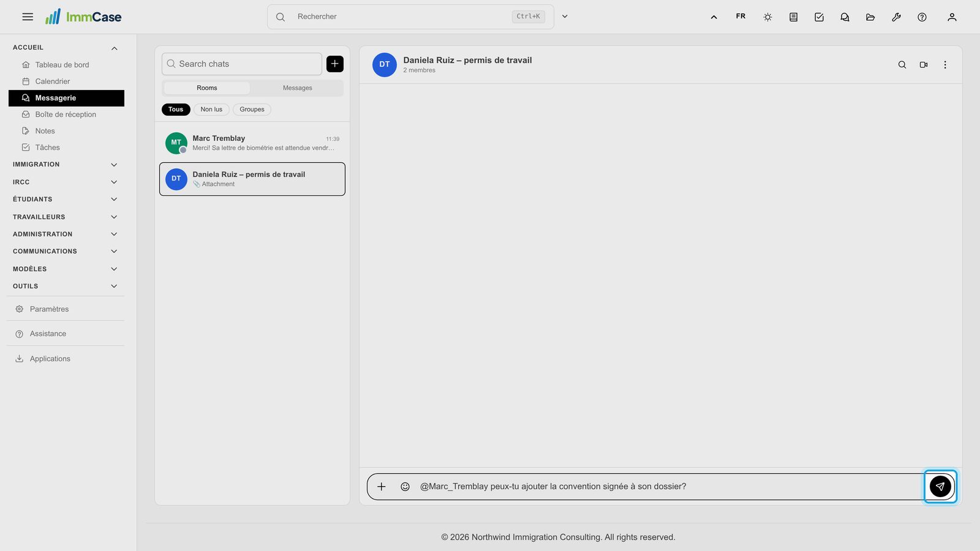Open the help question mark icon
980x551 pixels.
coord(922,17)
